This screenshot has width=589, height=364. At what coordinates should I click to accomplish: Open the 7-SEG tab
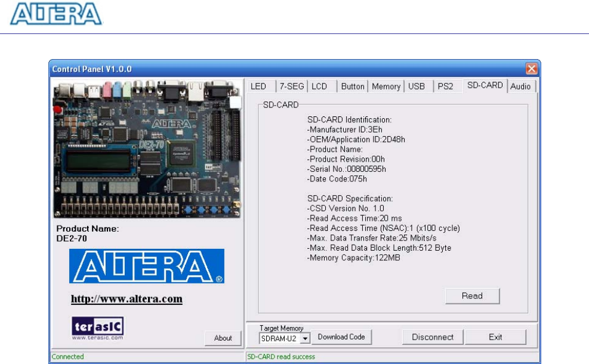291,87
